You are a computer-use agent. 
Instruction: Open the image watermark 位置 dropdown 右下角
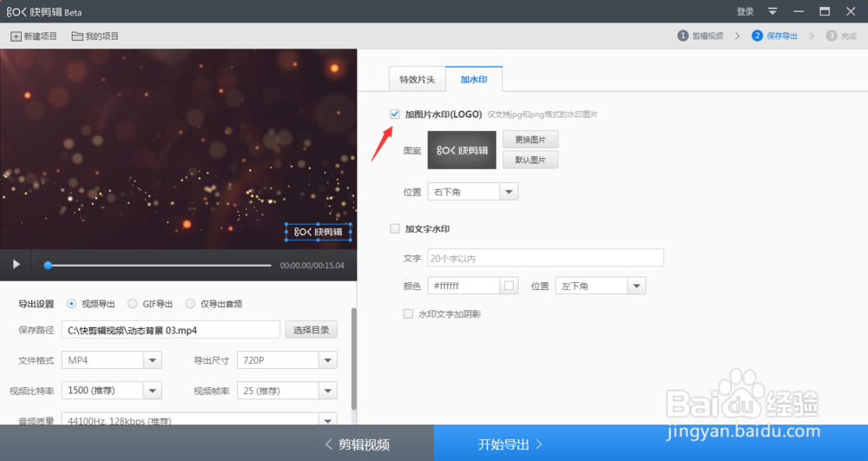473,192
